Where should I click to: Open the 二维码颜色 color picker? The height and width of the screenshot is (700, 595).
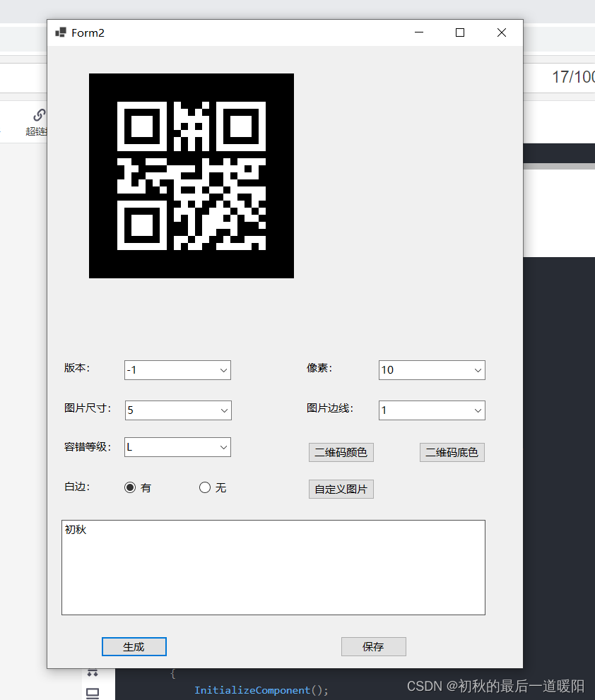341,452
